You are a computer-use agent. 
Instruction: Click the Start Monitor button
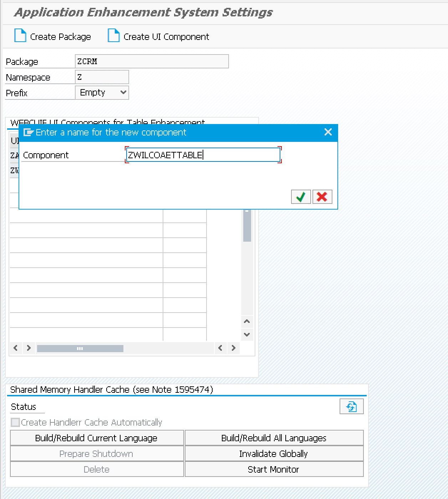click(274, 469)
